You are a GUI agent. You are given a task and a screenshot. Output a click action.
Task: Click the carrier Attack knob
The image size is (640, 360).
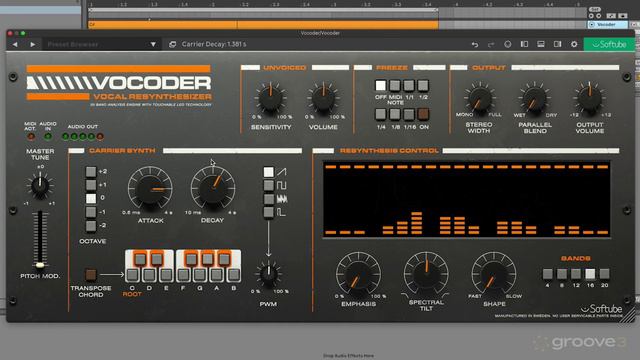pos(150,189)
